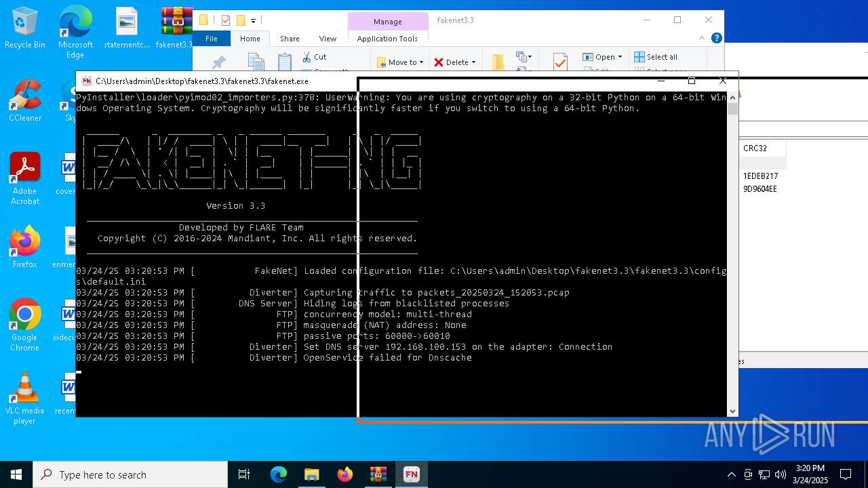Click Pin to Quick access in Explorer ribbon
868x488 pixels.
point(218,62)
